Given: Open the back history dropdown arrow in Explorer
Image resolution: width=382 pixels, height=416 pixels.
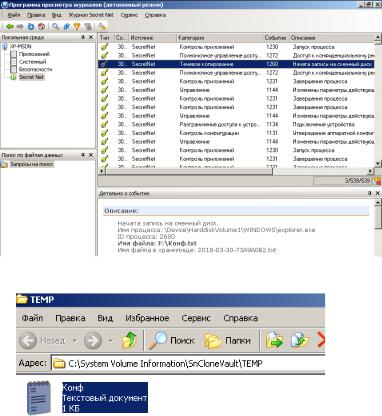Looking at the screenshot, I should click(x=75, y=341).
